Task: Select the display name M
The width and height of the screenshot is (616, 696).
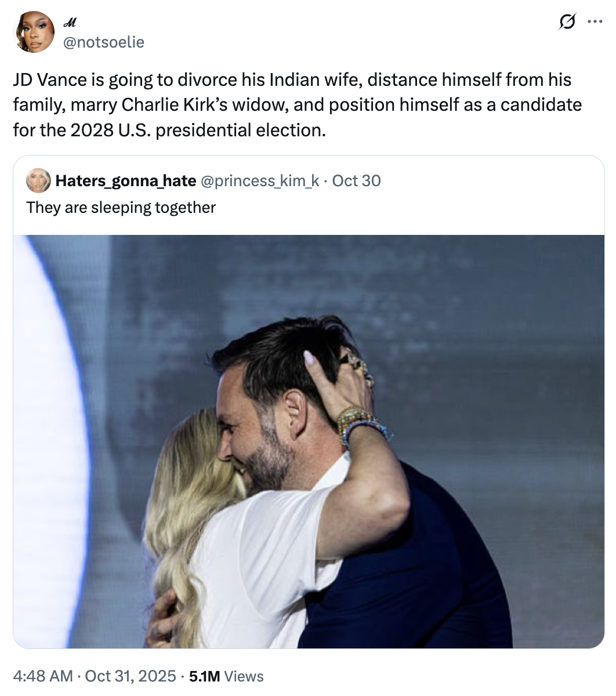Action: (x=71, y=23)
